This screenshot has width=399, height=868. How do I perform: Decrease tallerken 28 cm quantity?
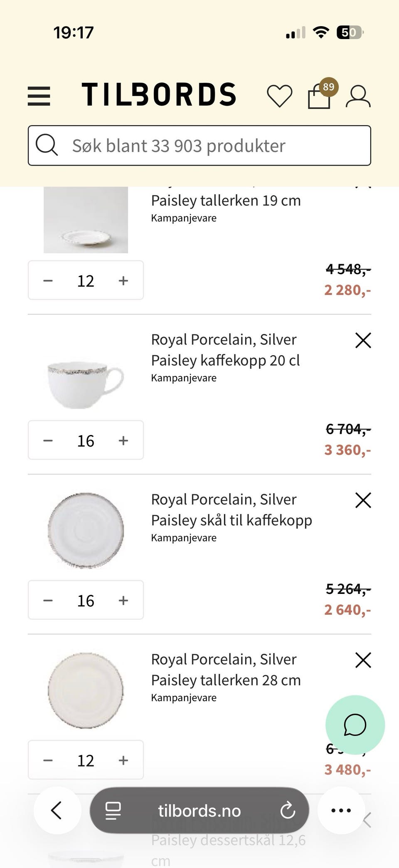(x=48, y=760)
